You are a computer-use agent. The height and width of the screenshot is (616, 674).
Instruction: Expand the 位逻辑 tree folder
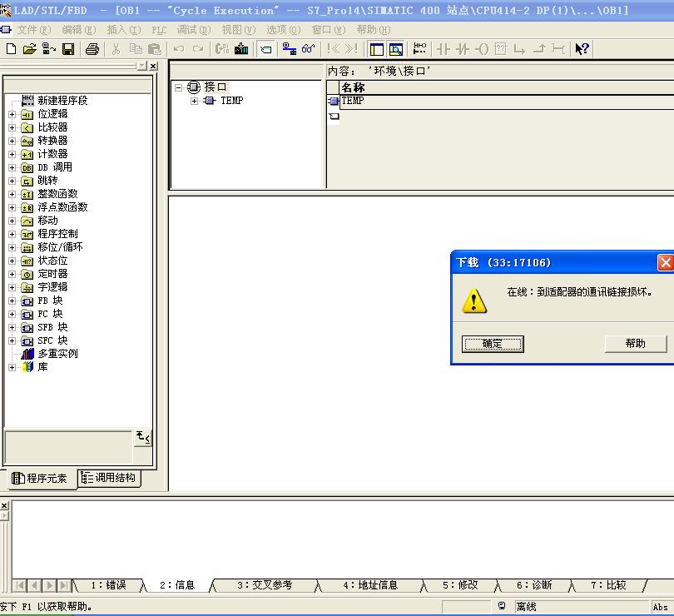point(12,114)
